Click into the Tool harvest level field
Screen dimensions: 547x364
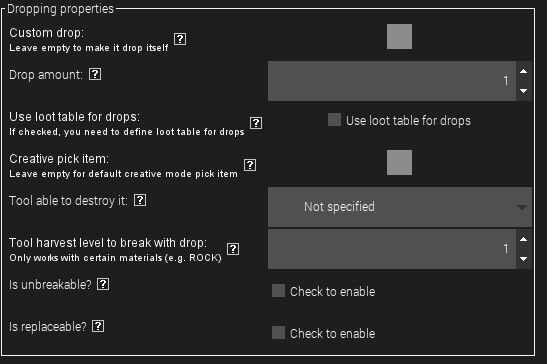[392, 249]
